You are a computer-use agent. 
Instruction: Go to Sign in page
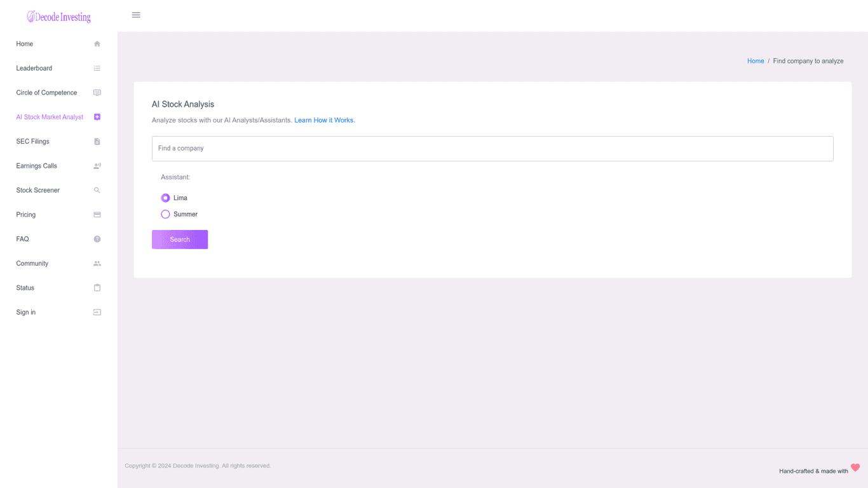pyautogui.click(x=26, y=312)
